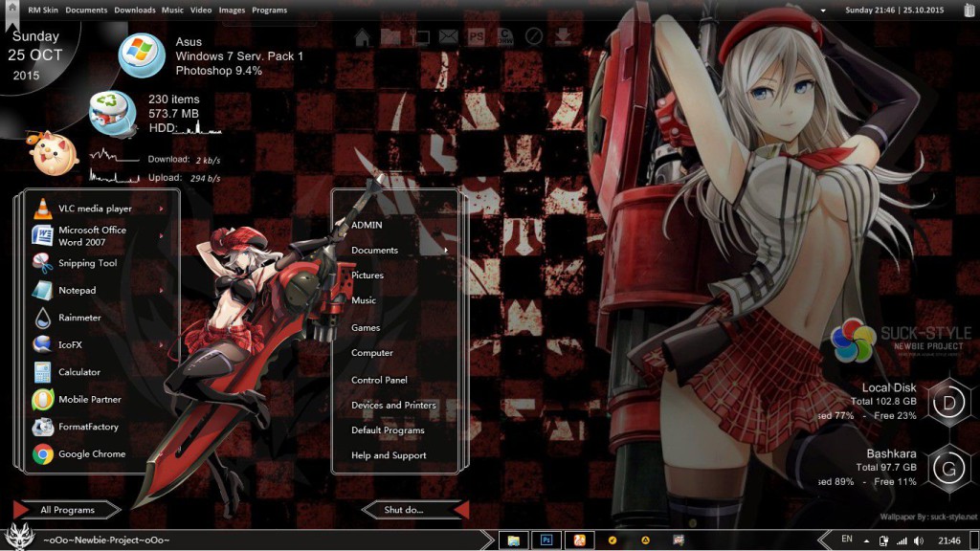Click the Newbie-Project taskbar search field
Image resolution: width=980 pixels, height=551 pixels.
(262, 540)
